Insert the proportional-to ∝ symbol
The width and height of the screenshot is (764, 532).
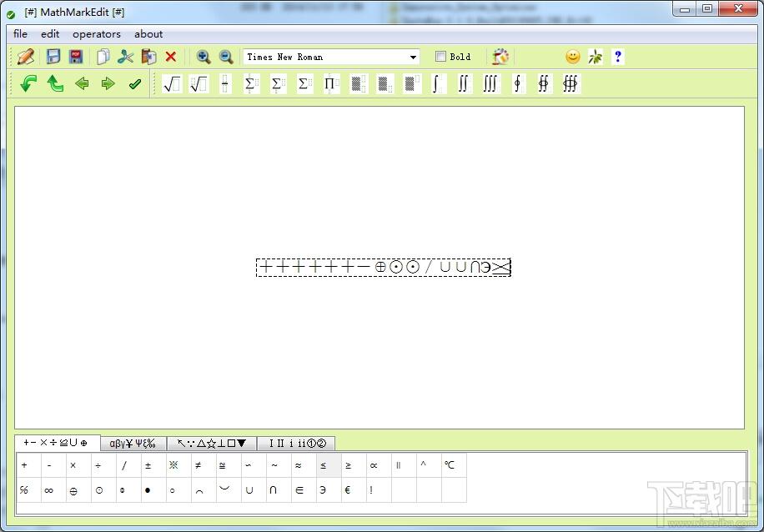click(379, 465)
